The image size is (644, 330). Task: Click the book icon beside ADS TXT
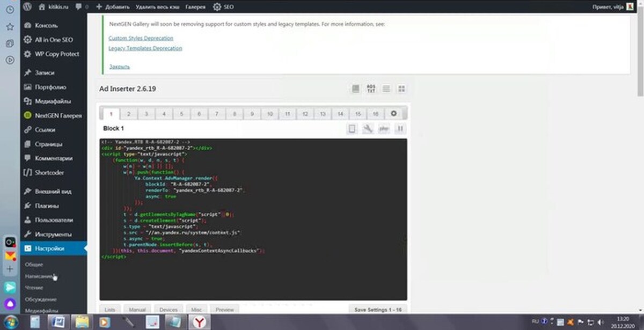click(355, 89)
